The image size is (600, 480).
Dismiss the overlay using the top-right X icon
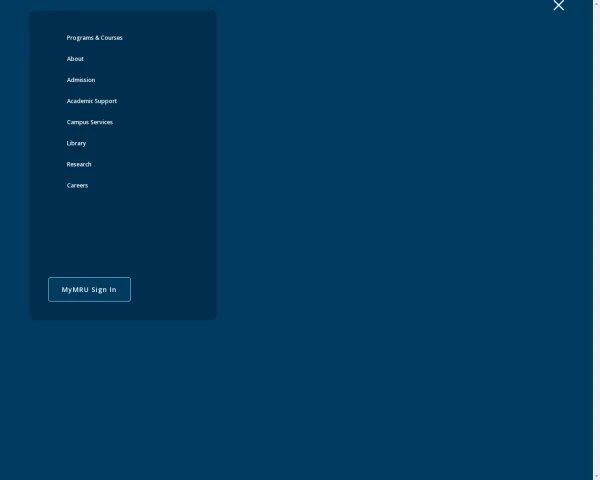558,6
